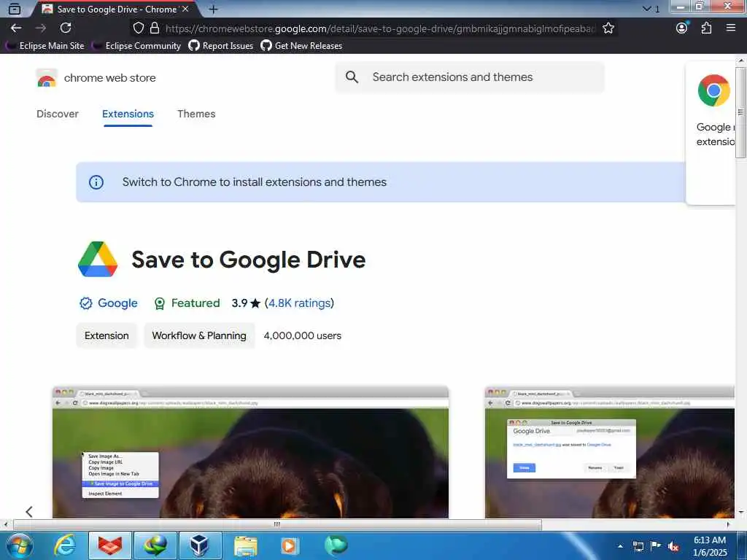Viewport: 747px width, 560px height.
Task: Open the first screenshot with context menu
Action: tap(251, 452)
